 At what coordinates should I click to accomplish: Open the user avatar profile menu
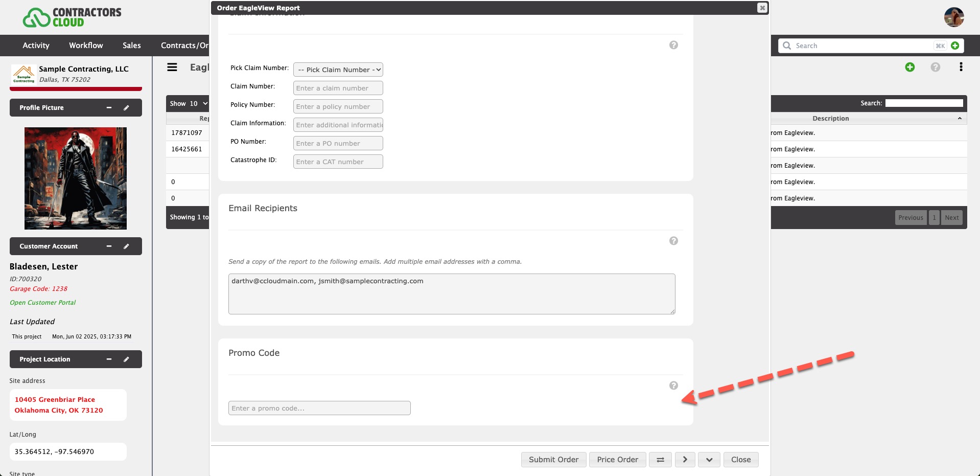(x=953, y=17)
